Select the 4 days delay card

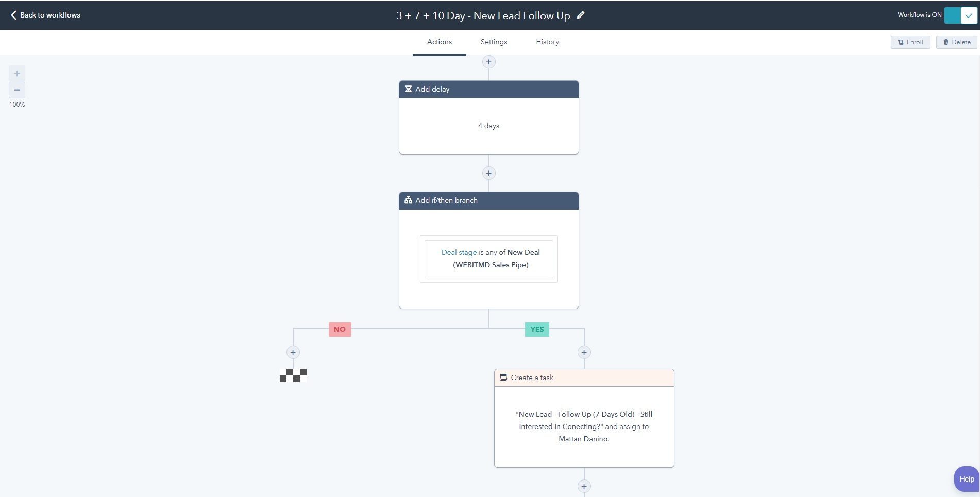click(x=488, y=125)
